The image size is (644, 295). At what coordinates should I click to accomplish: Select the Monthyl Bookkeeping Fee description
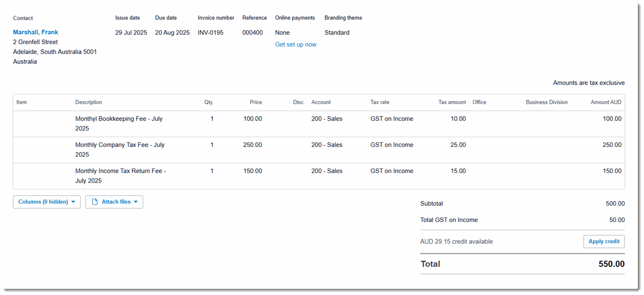(x=119, y=124)
